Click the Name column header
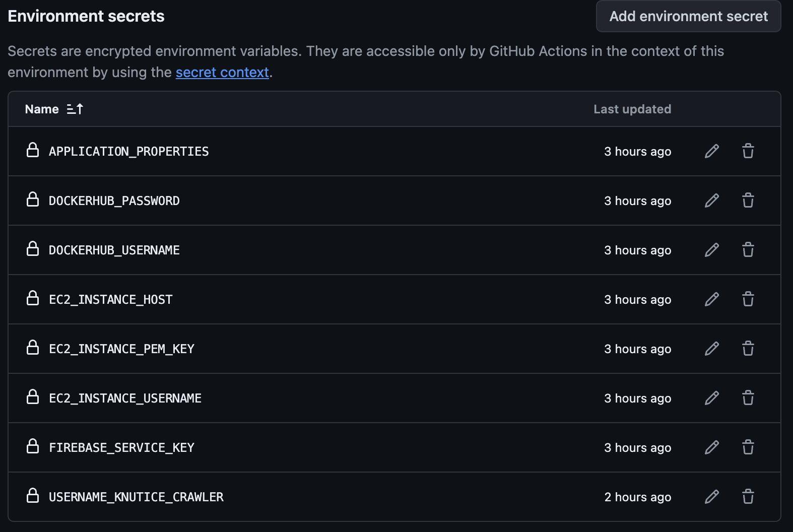The height and width of the screenshot is (532, 793). coord(42,109)
